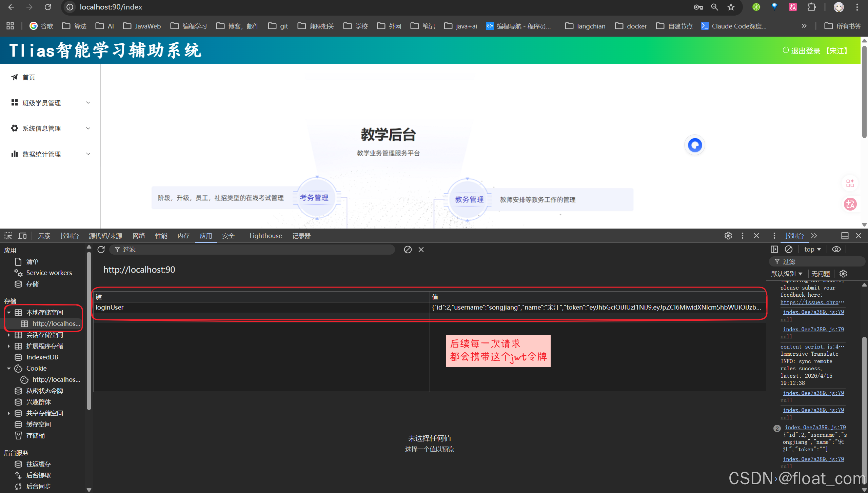
Task: Click the clear console icon
Action: coord(789,249)
